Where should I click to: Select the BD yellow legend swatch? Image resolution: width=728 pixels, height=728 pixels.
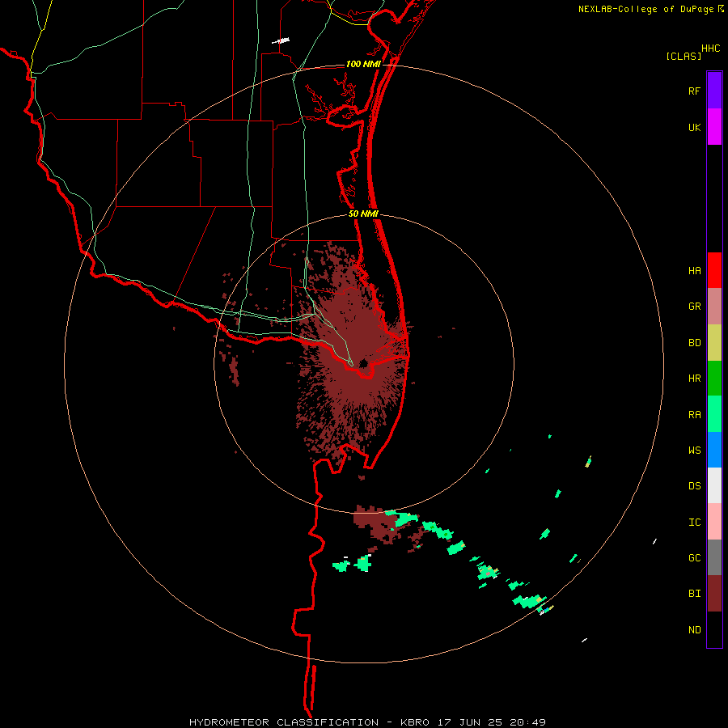pyautogui.click(x=714, y=342)
